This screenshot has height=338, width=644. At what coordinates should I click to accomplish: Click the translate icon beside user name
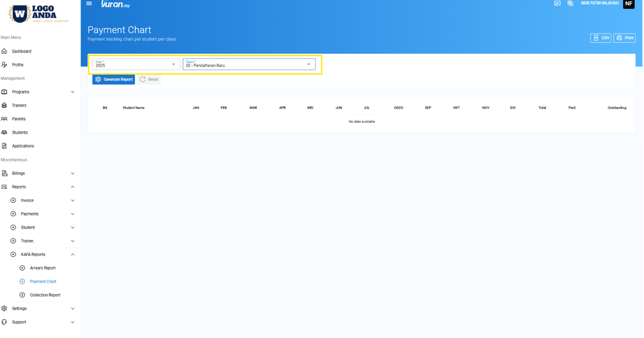click(570, 3)
